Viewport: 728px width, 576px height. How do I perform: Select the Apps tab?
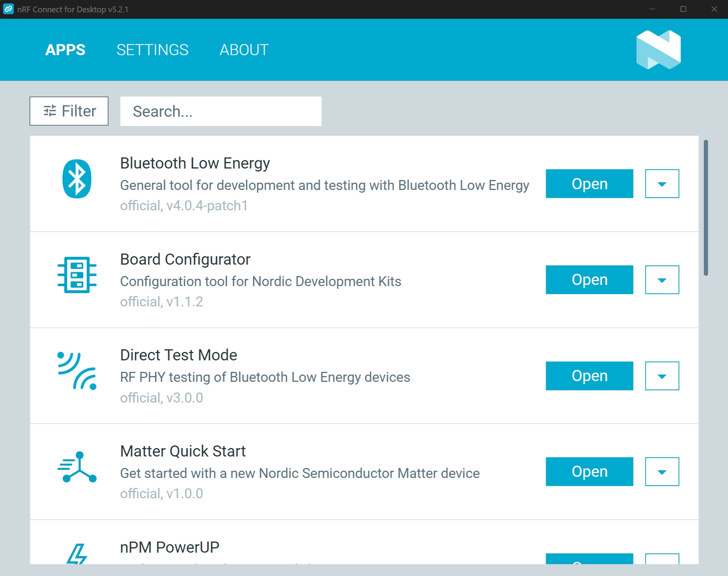point(65,50)
